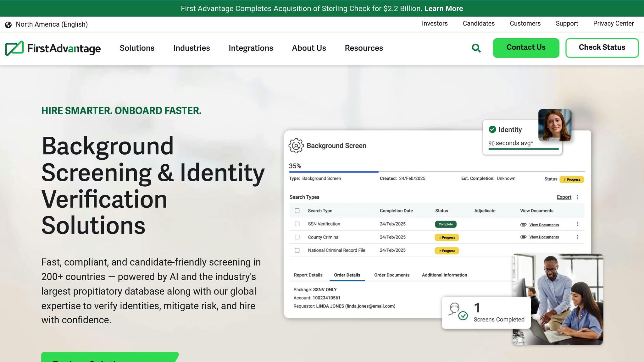Open kebab menu for County Criminal row
Viewport: 644px width, 362px height.
(x=578, y=237)
